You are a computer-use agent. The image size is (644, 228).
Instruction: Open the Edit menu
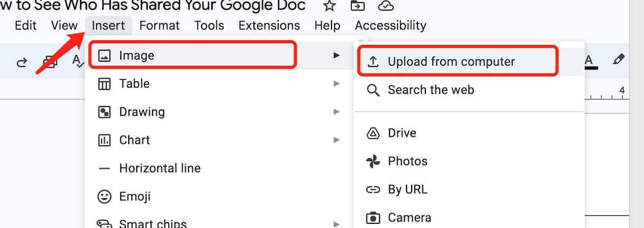click(x=26, y=25)
